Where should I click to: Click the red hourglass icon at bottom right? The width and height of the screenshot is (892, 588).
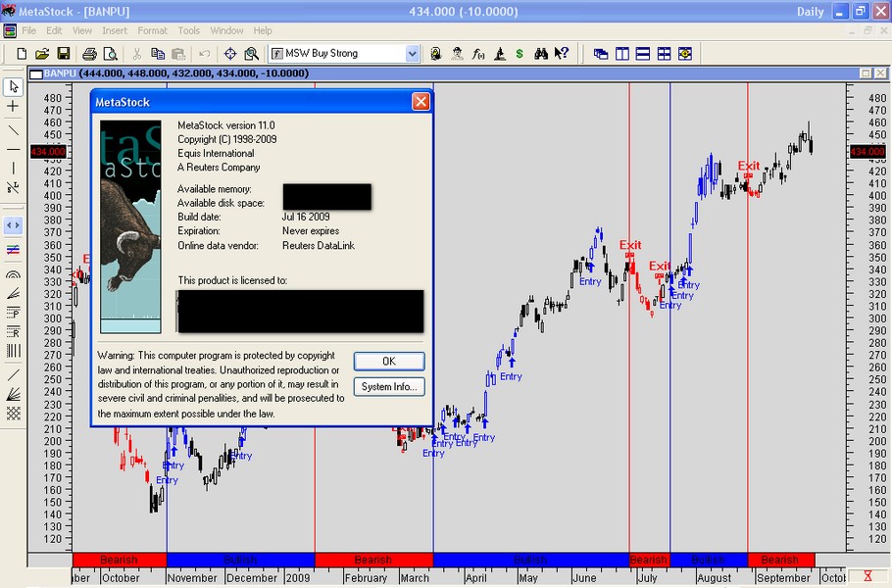(x=867, y=576)
